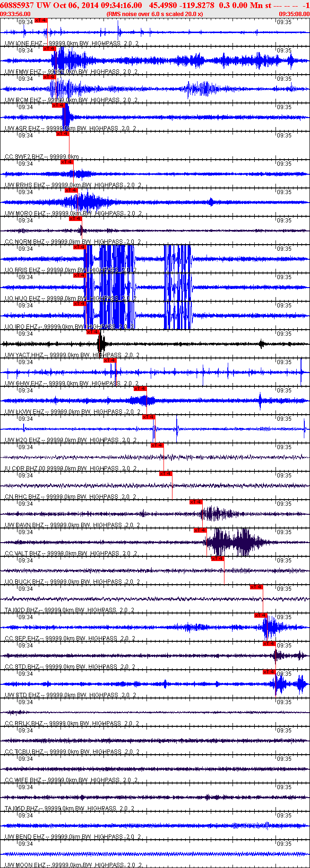Select the UO IRO EHZ station label

click(x=21, y=327)
